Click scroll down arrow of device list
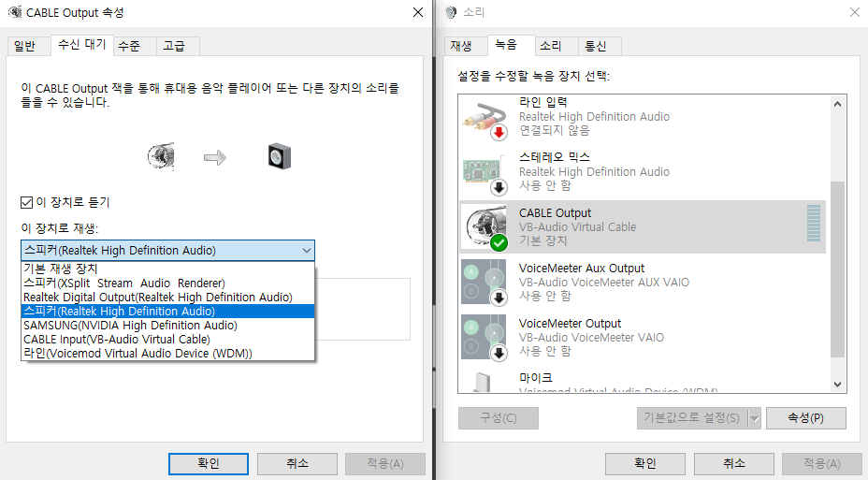The width and height of the screenshot is (868, 480). (837, 384)
